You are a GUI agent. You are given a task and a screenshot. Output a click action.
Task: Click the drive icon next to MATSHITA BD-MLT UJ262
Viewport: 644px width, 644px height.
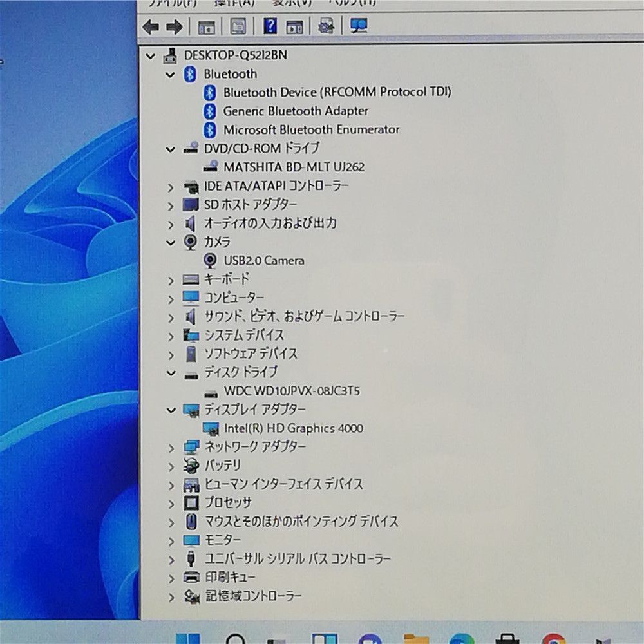[211, 167]
